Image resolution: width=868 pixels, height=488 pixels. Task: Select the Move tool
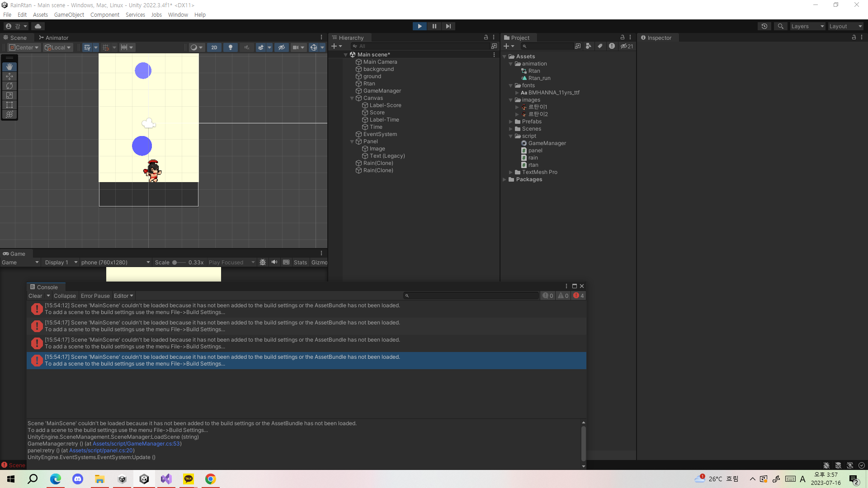point(9,76)
